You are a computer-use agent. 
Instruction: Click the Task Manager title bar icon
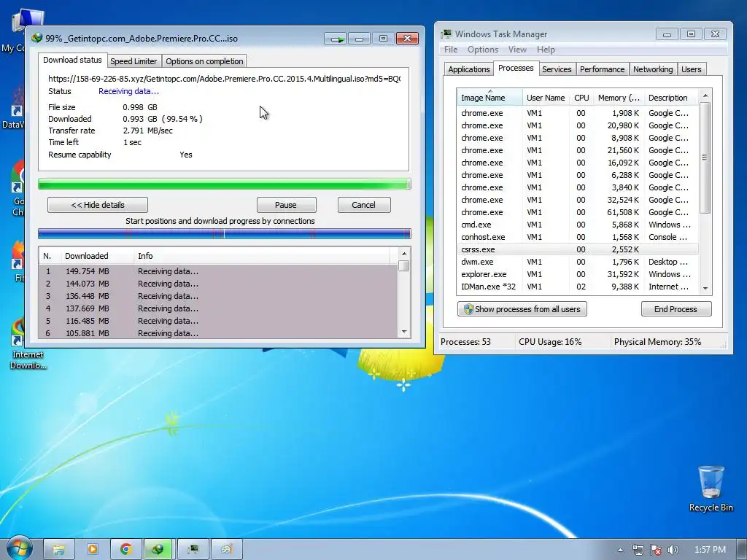pos(446,34)
